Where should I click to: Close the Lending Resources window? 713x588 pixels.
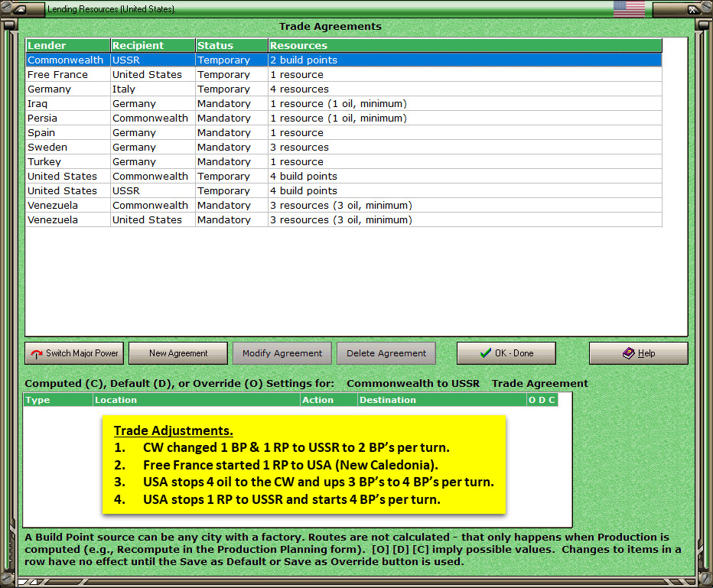pos(692,9)
